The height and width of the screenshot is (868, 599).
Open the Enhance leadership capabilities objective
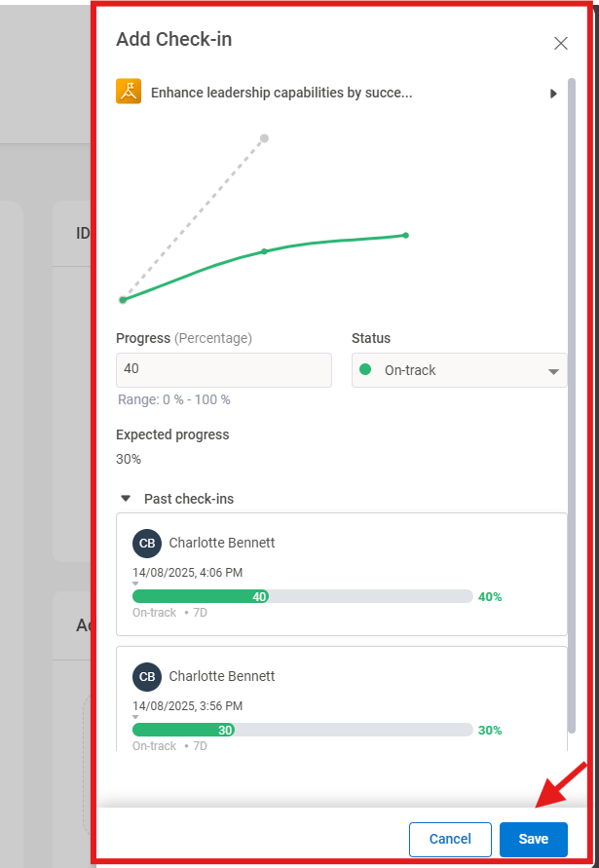point(281,93)
